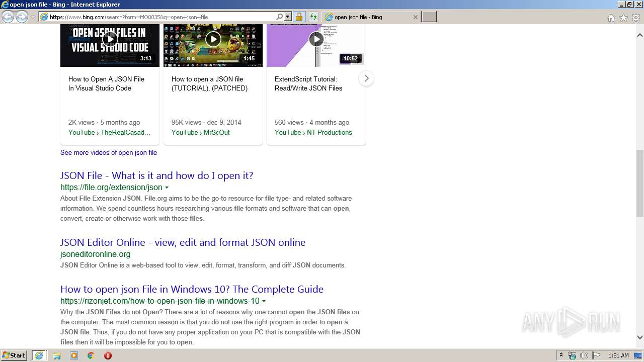The width and height of the screenshot is (644, 362).
Task: Open Action Center flag icon
Action: (x=596, y=355)
